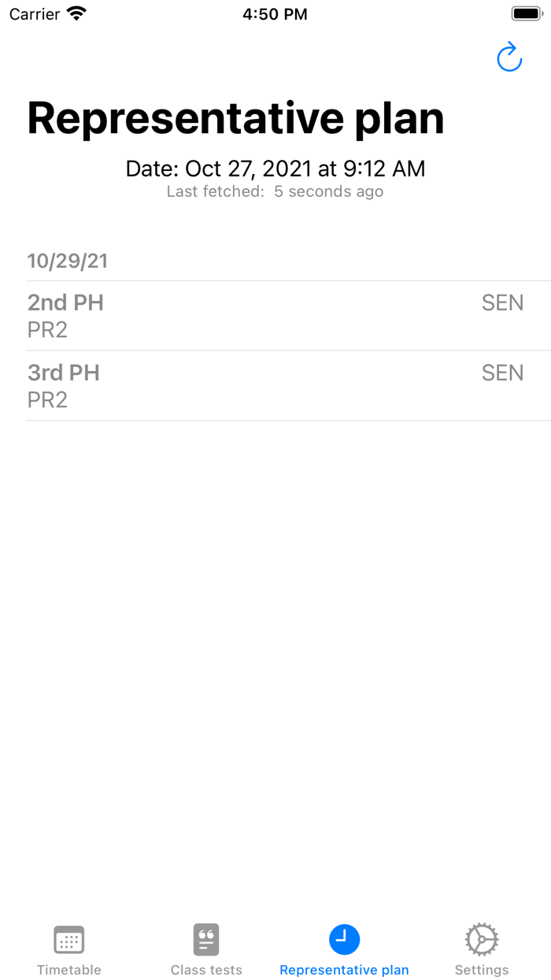Viewport: 551px width, 980px height.
Task: Switch to the Timetable tab label
Action: [69, 970]
